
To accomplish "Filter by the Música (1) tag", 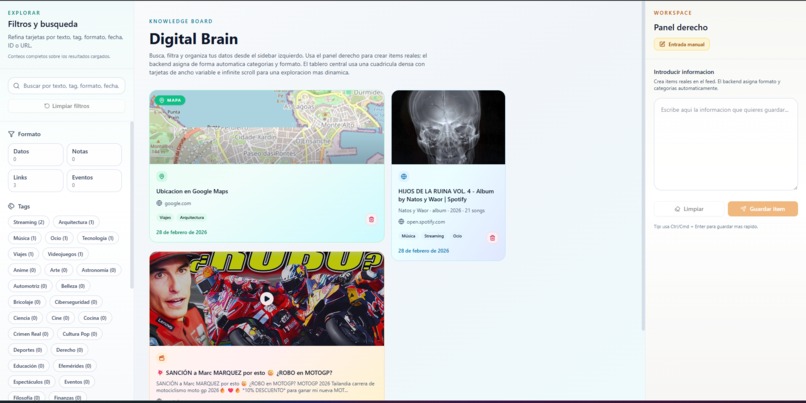I will [x=25, y=238].
